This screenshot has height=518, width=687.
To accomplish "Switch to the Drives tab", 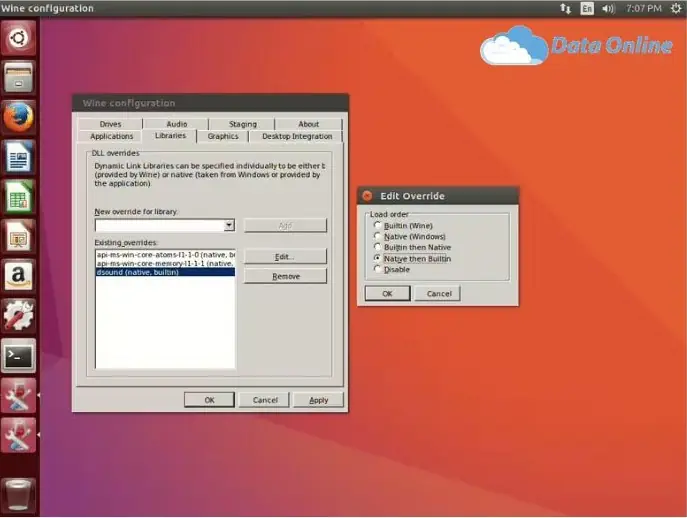I will tap(110, 124).
